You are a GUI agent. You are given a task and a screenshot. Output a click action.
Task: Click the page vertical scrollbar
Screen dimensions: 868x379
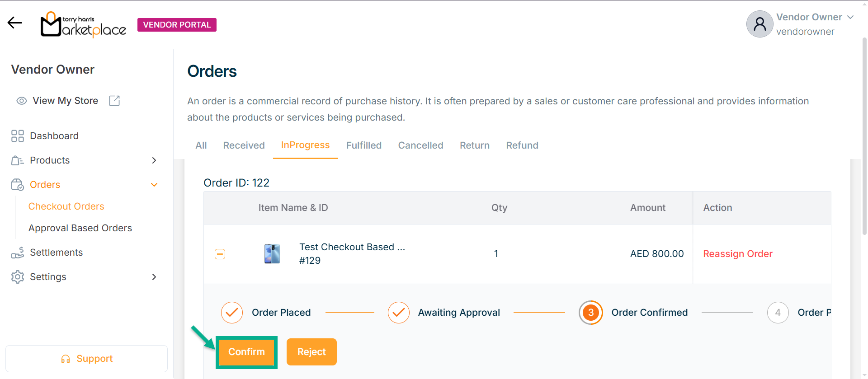[864, 136]
